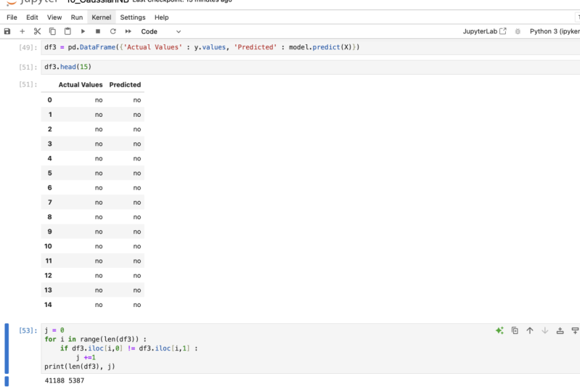The image size is (580, 392).
Task: Select row index 7 in the output table
Action: [49, 203]
